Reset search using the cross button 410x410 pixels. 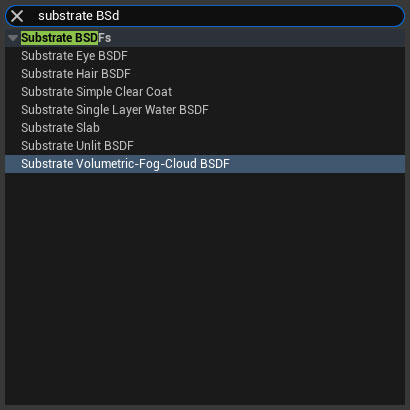[x=17, y=16]
